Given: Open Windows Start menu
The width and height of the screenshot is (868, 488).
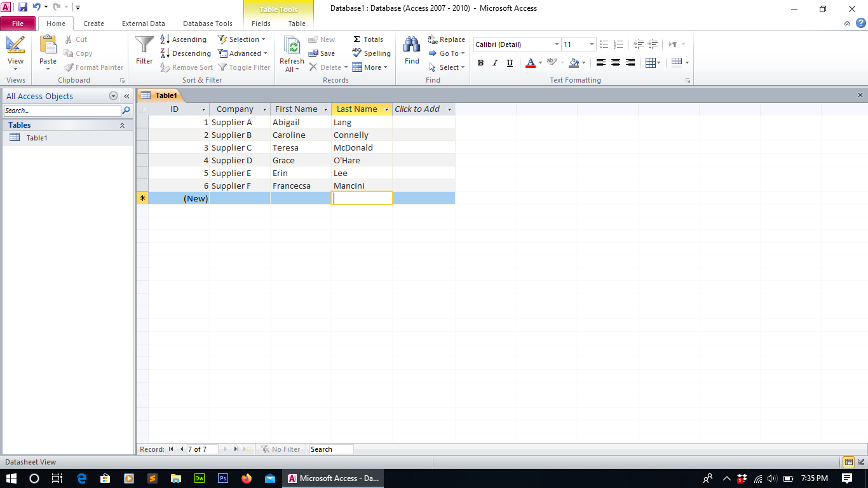Looking at the screenshot, I should point(11,478).
